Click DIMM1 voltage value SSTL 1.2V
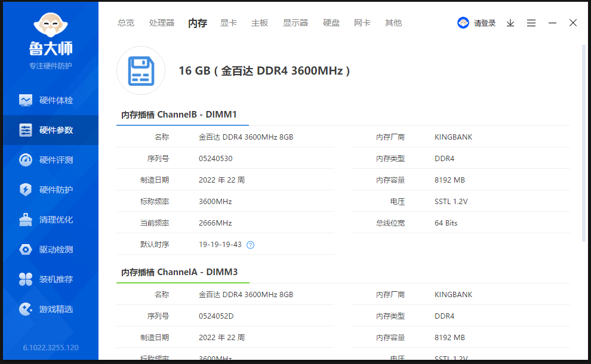 (x=451, y=202)
